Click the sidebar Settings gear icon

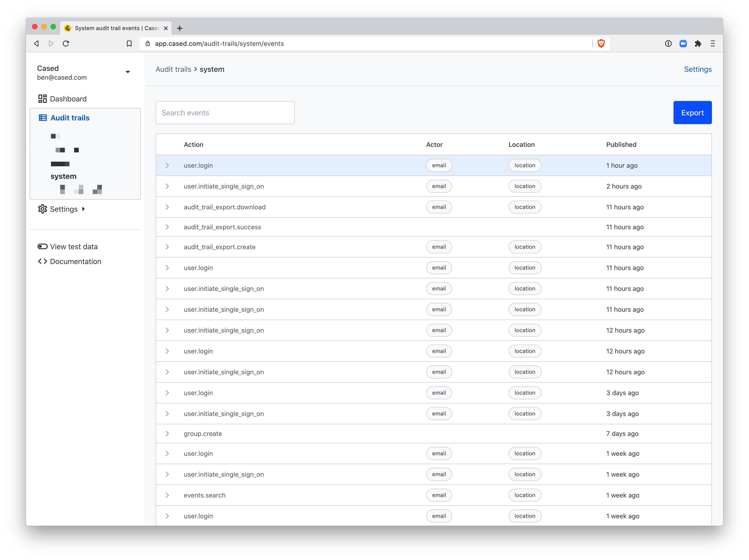(x=42, y=209)
